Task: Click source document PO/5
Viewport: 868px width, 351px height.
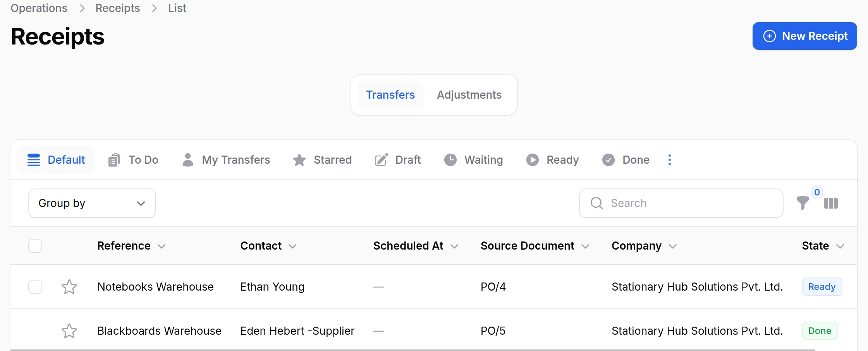Action: [493, 331]
